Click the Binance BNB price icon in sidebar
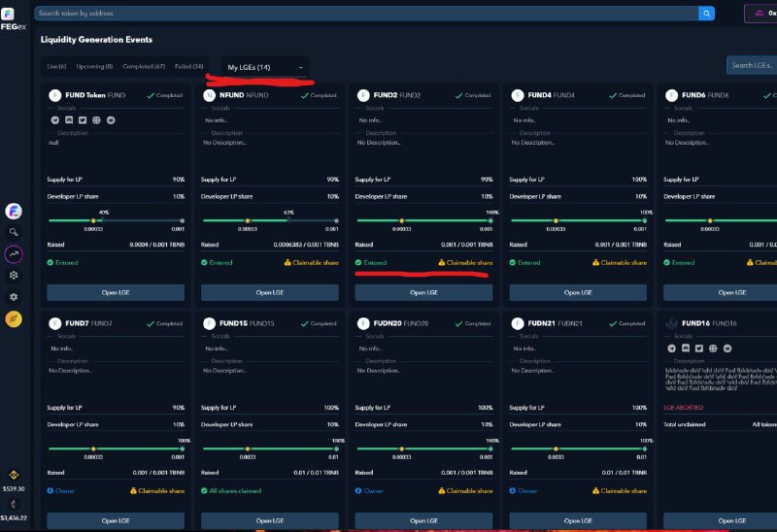 coord(14,475)
